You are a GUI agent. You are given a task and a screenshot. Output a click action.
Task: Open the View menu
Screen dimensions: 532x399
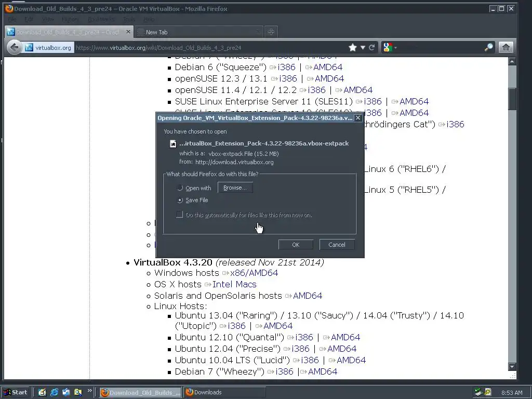[48, 19]
